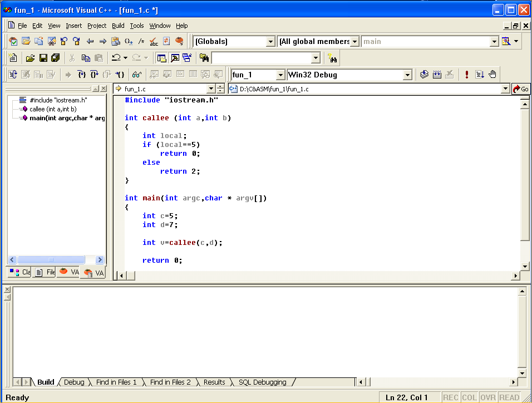Select the callee function in workspace tree
532x403 pixels.
(x=52, y=109)
